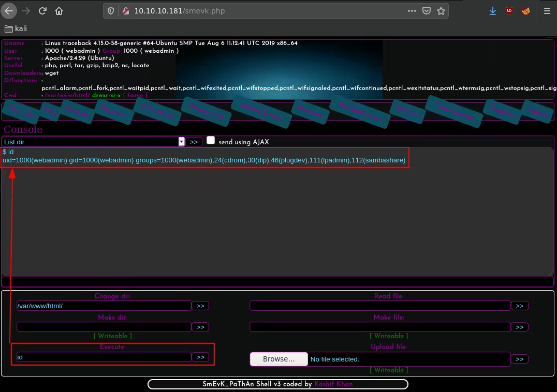
Task: Click the home link beside Cwd
Action: [x=135, y=96]
